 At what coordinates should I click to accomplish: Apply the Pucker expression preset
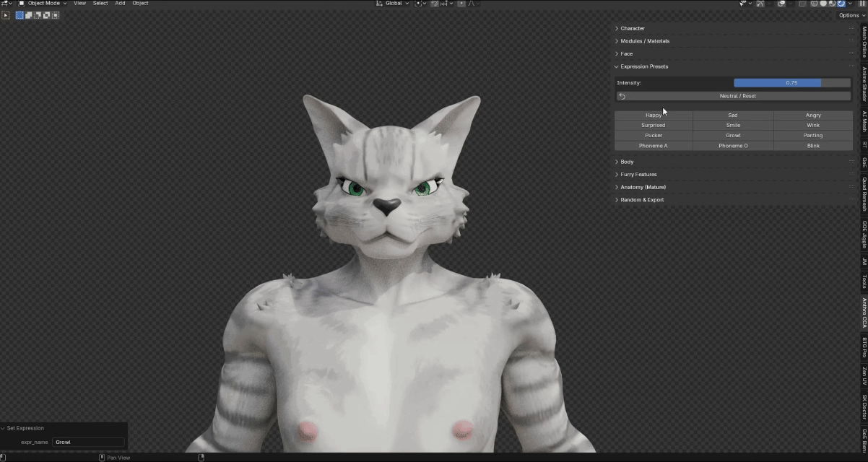coord(654,136)
